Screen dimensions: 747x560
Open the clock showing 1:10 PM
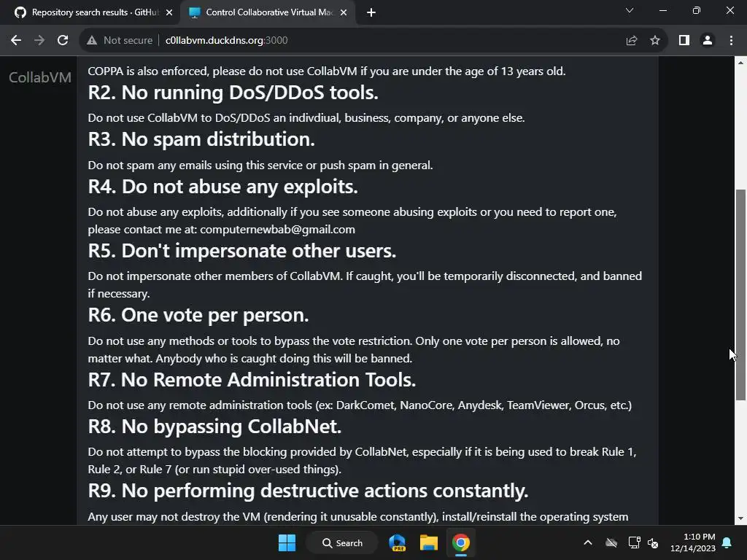(693, 542)
